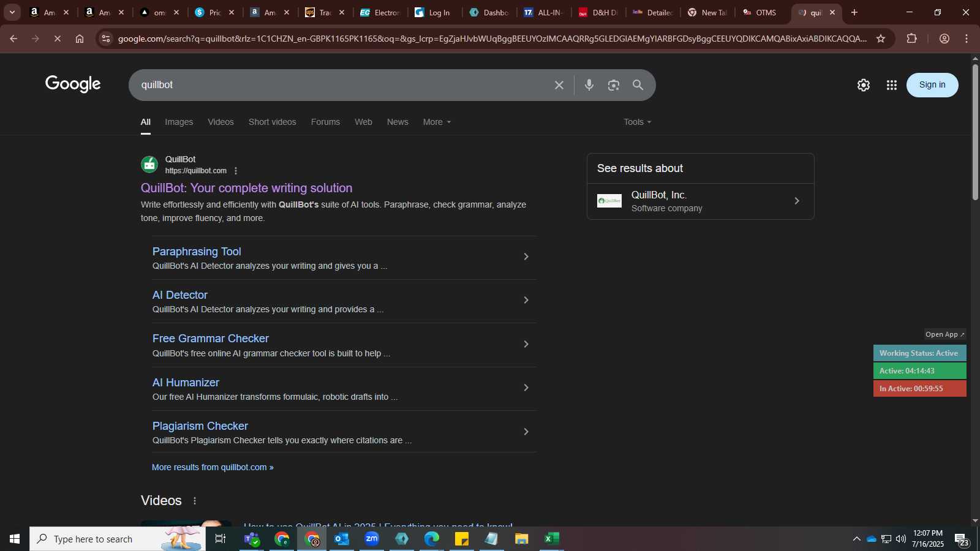Submit search using the magnifier icon

638,85
